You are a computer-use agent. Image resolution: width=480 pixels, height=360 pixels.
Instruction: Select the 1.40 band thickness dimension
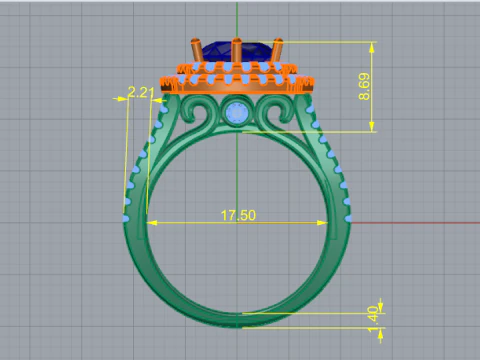(x=373, y=319)
